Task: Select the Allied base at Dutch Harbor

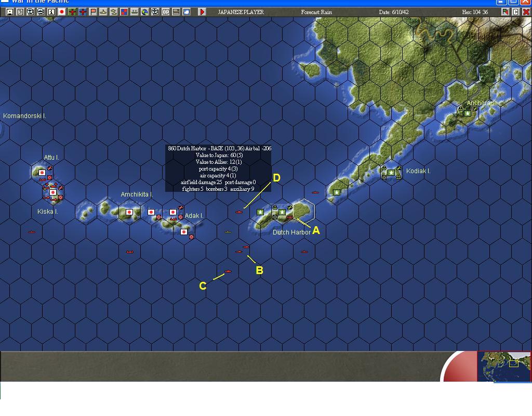Action: tap(282, 212)
